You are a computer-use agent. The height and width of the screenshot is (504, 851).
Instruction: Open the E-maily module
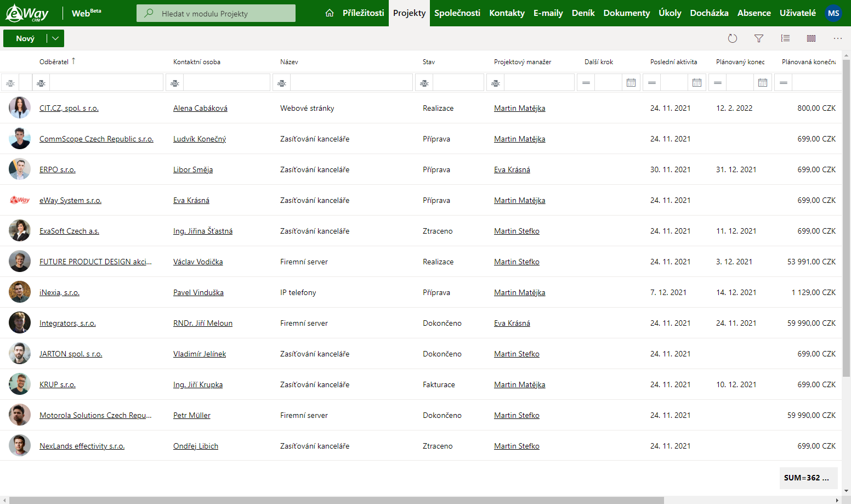coord(548,13)
